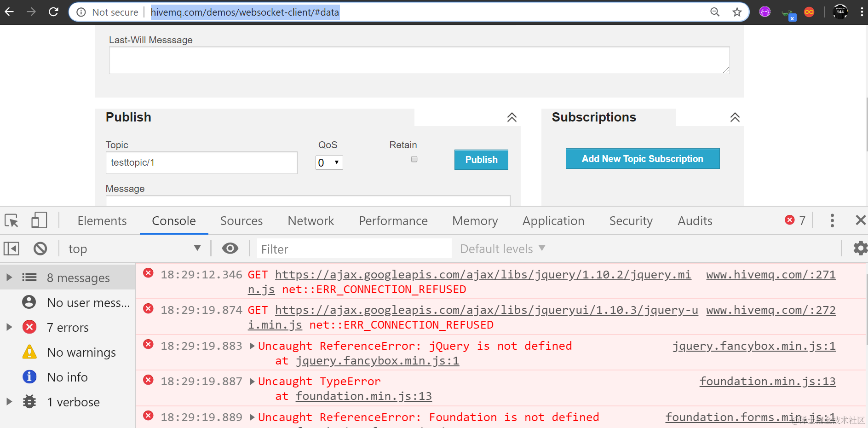Hide the console sidebar
The height and width of the screenshot is (428, 868).
11,249
